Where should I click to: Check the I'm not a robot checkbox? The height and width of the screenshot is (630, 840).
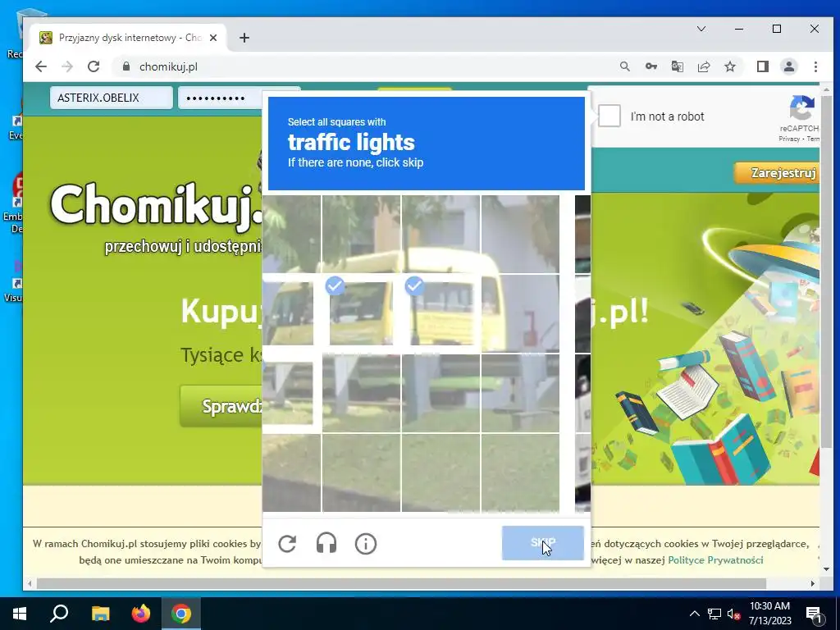click(x=609, y=116)
